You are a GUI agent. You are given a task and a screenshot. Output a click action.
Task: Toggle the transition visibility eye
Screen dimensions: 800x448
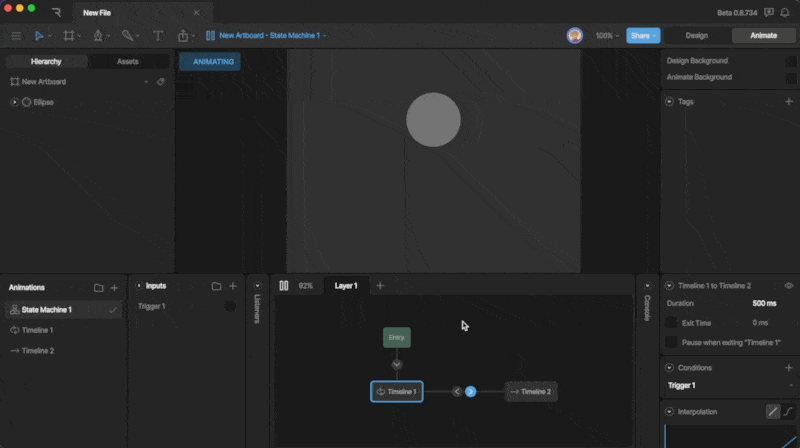[789, 286]
